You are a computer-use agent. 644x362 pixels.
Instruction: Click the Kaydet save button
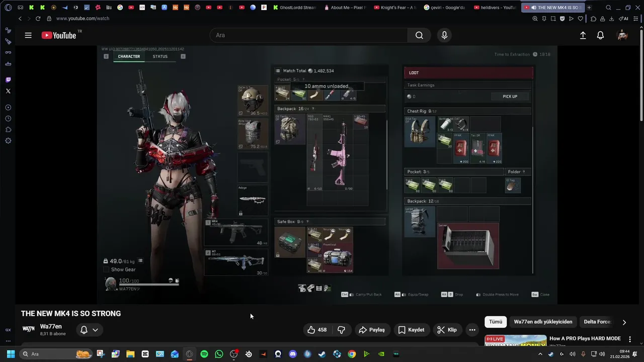point(411,330)
